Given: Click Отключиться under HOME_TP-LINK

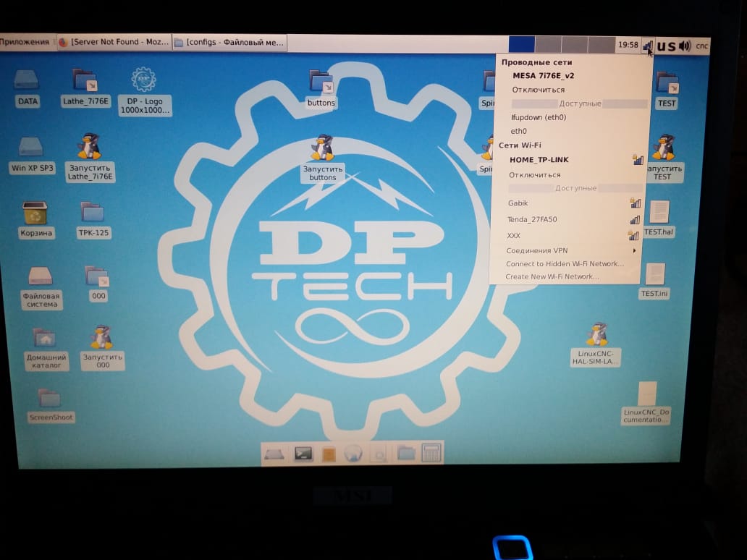Looking at the screenshot, I should 569,175.
